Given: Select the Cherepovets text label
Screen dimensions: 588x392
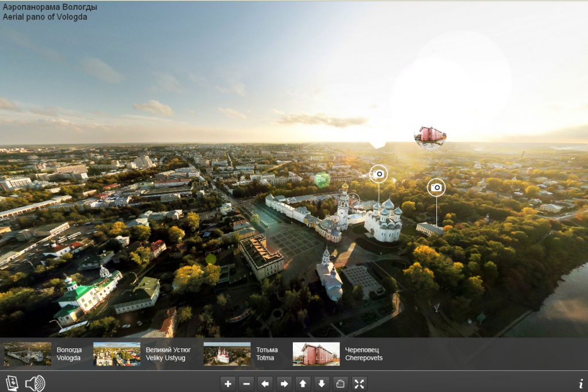Looking at the screenshot, I should coord(363,354).
